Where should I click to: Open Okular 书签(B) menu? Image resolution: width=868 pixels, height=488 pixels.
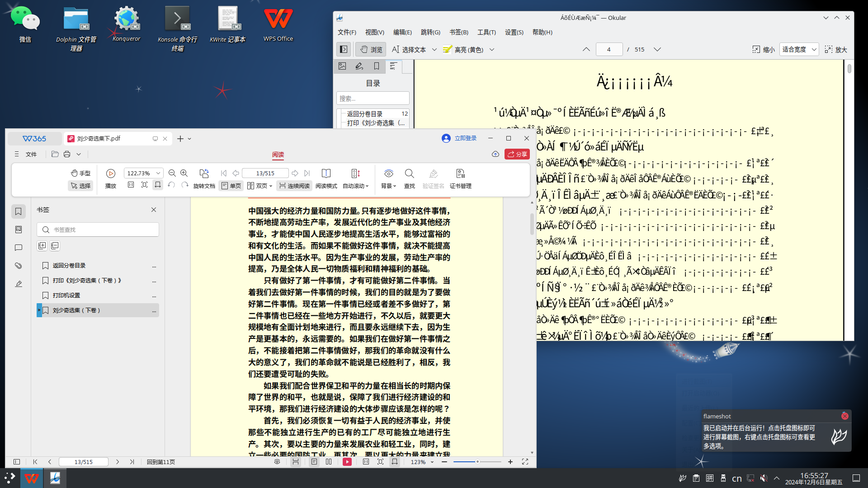pos(458,32)
